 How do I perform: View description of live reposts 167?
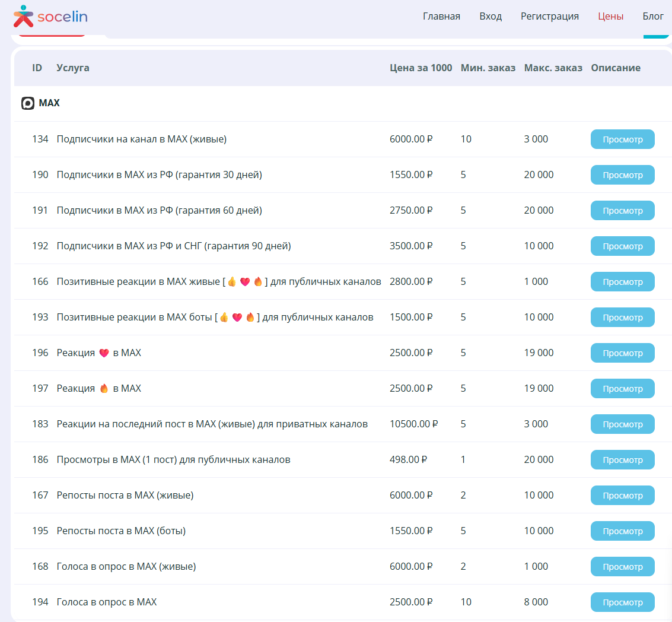pyautogui.click(x=622, y=496)
